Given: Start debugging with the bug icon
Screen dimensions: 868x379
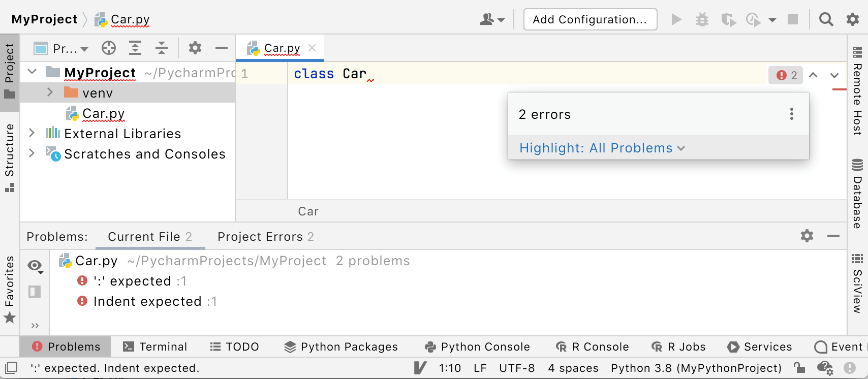Looking at the screenshot, I should click(702, 19).
